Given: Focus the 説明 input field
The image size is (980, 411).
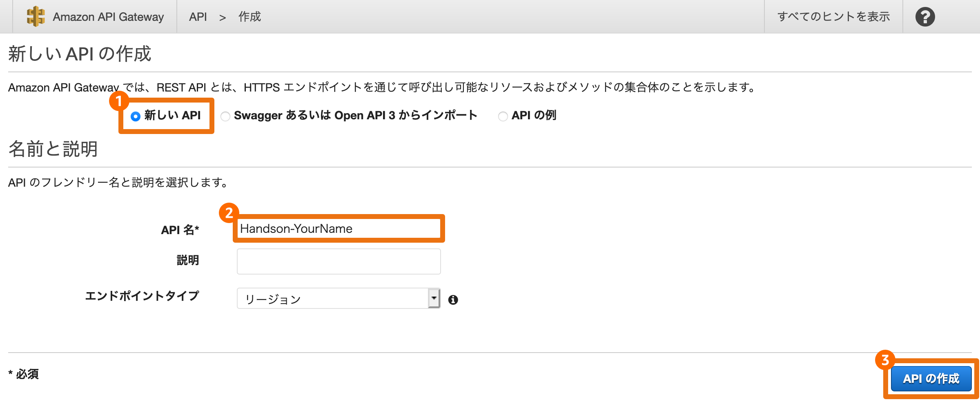Looking at the screenshot, I should tap(339, 261).
